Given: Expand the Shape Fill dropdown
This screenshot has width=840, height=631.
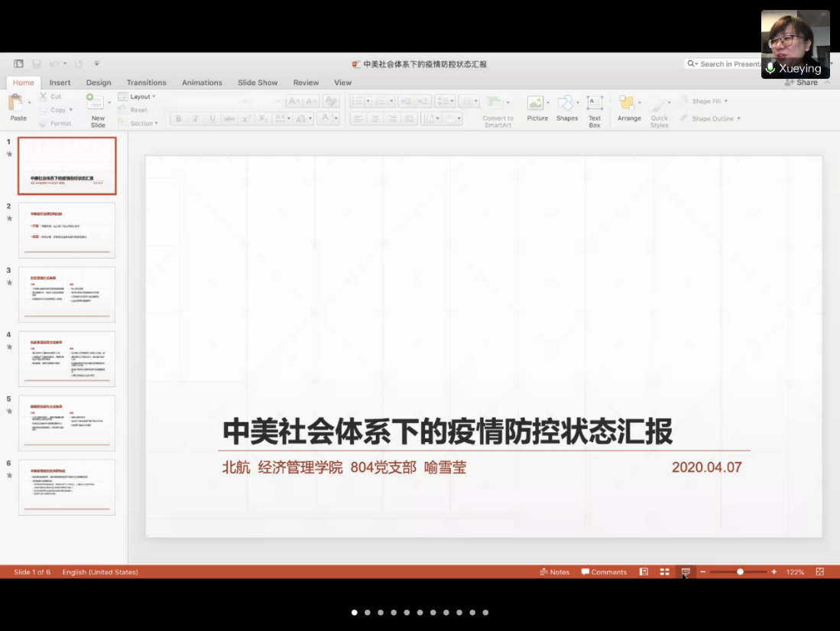Looking at the screenshot, I should click(709, 101).
